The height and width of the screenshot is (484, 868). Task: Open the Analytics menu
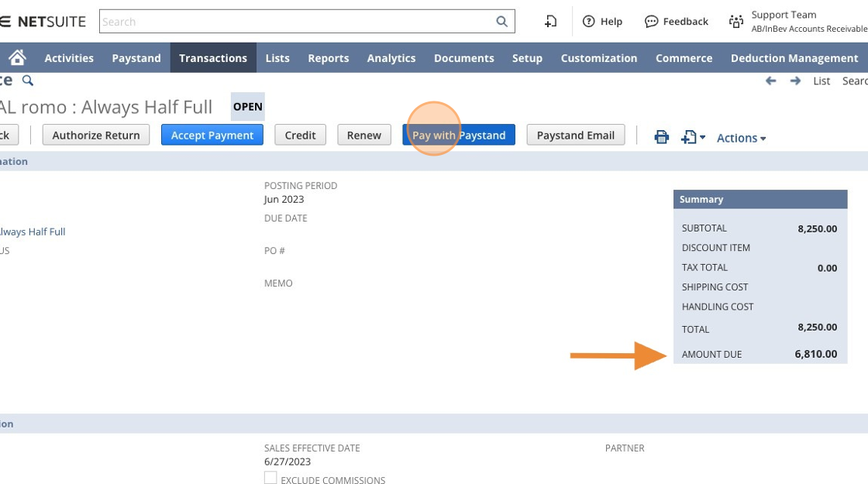[x=391, y=58]
